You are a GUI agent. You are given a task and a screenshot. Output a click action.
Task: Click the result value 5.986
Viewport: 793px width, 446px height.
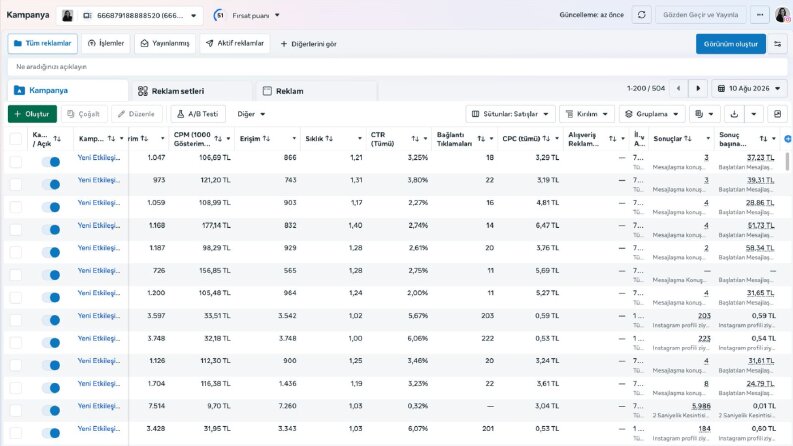(x=701, y=406)
